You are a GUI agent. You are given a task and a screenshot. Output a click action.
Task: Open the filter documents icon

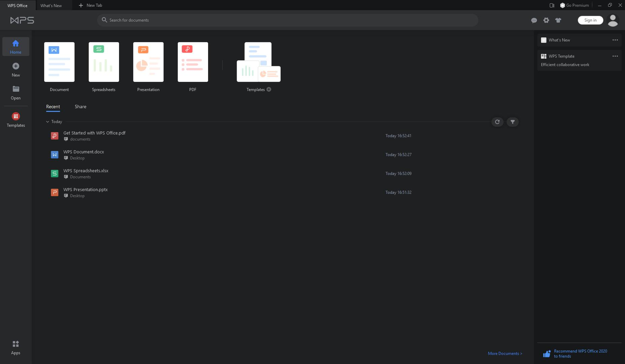click(x=512, y=122)
